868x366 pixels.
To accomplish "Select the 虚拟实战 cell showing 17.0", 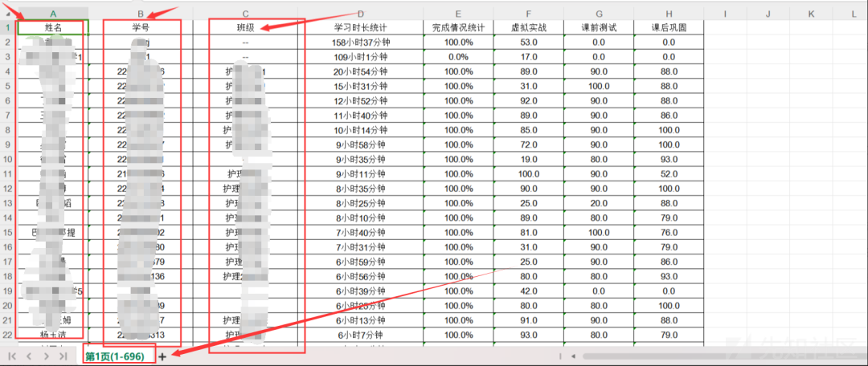I will [529, 57].
